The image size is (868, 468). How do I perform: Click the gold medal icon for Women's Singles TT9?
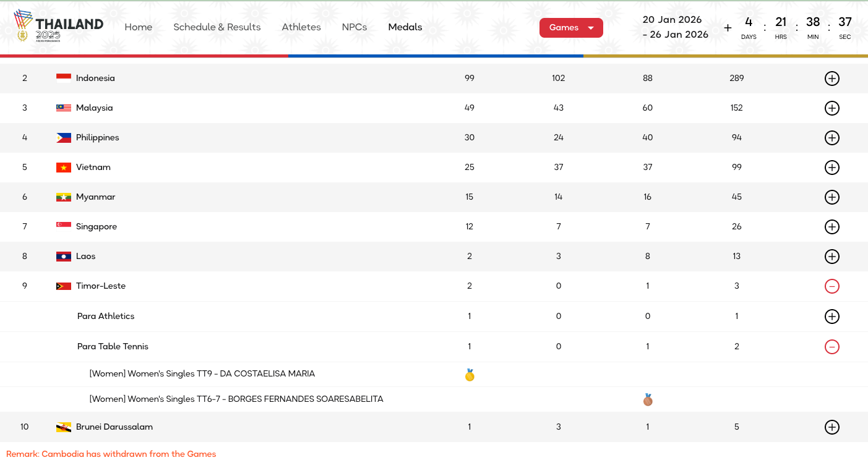(x=470, y=375)
